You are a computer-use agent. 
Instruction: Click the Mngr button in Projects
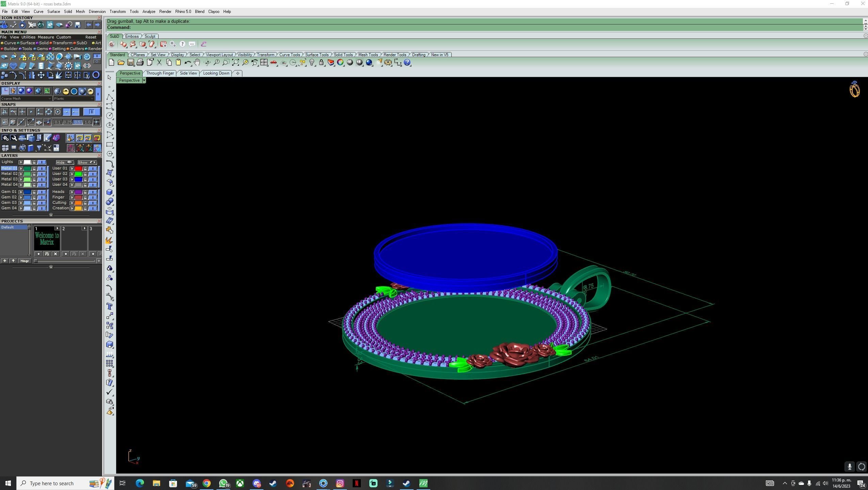pyautogui.click(x=25, y=261)
